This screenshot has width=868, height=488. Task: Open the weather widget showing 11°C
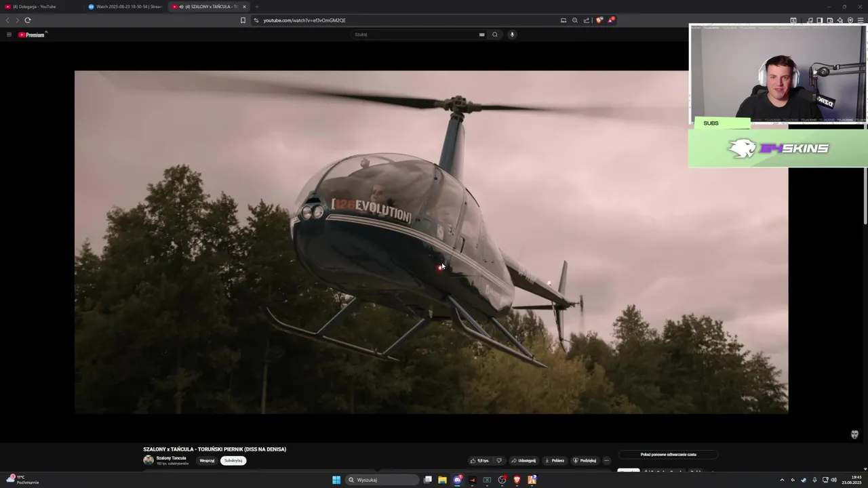click(x=23, y=480)
